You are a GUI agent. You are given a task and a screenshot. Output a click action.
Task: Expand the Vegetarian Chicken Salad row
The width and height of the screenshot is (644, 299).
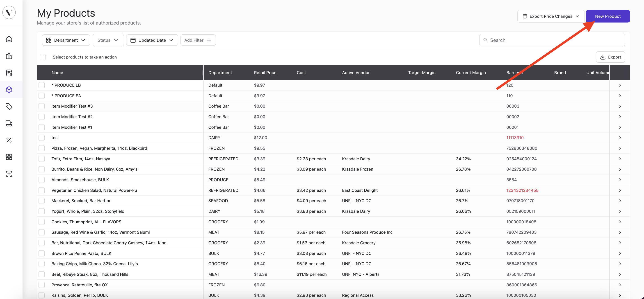pos(620,190)
